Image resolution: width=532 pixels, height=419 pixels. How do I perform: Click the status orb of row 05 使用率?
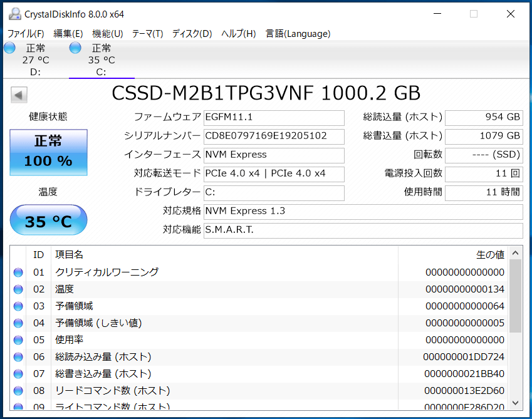point(18,340)
